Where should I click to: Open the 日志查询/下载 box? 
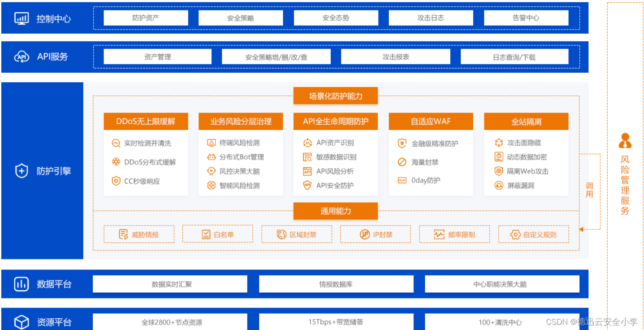pyautogui.click(x=514, y=56)
